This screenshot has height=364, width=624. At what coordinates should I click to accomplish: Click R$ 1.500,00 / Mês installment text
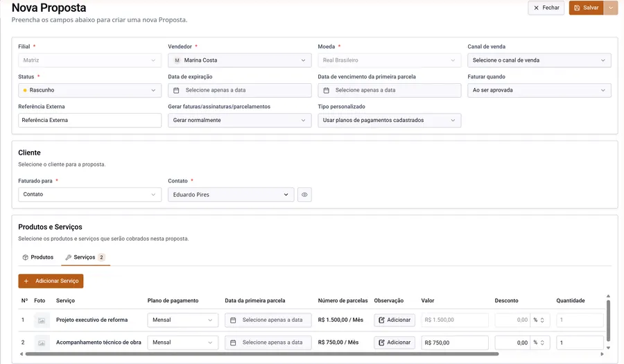pyautogui.click(x=340, y=320)
